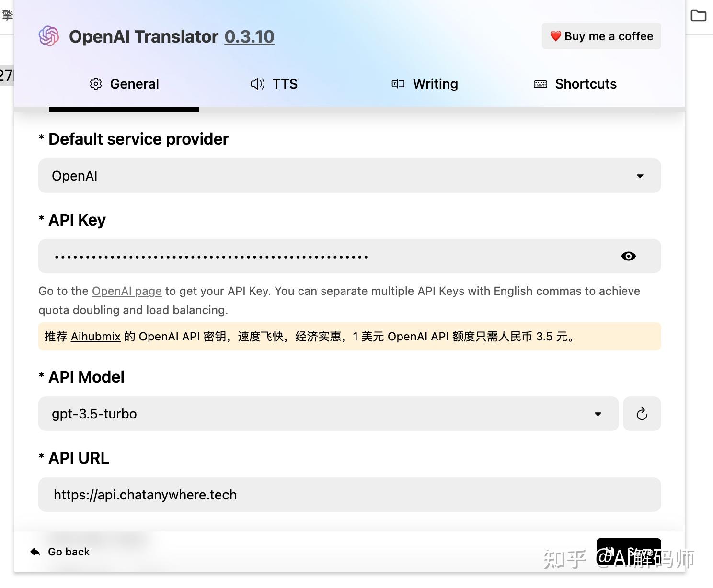Switch to the TTS tab
Screen dimensions: 713x588
click(x=274, y=84)
